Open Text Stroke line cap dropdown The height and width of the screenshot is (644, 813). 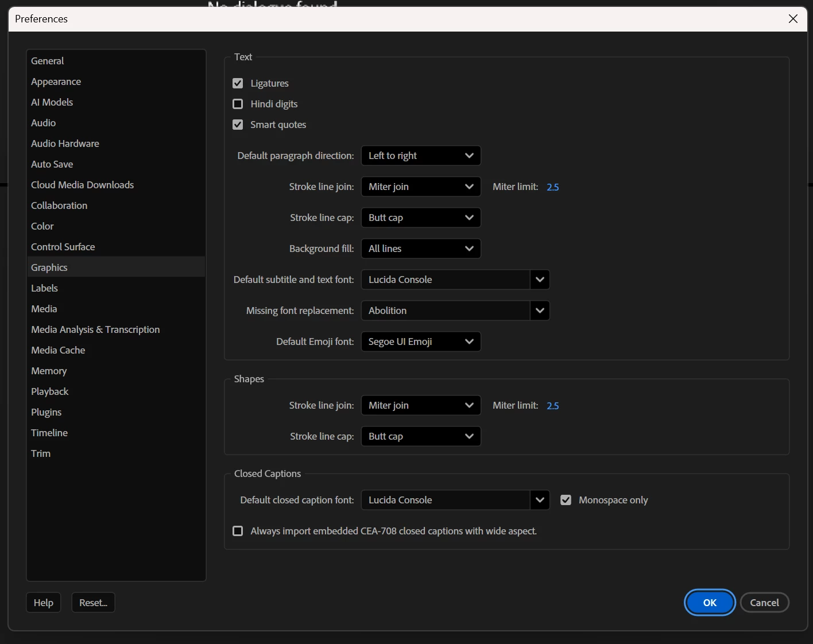[421, 218]
